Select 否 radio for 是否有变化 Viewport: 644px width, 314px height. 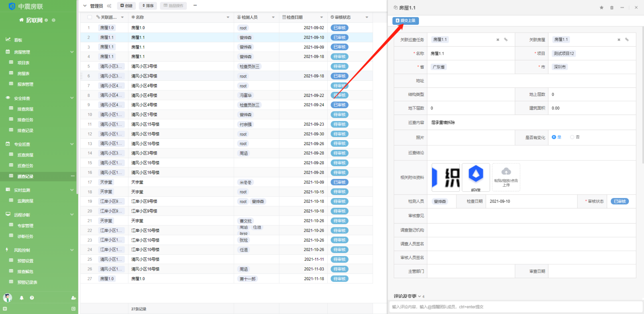click(572, 137)
